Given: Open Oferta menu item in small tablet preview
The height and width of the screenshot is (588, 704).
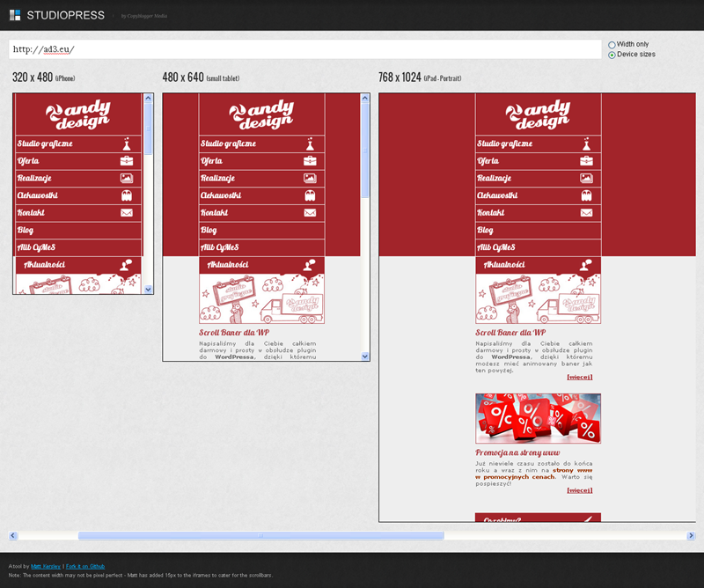Looking at the screenshot, I should [x=211, y=161].
